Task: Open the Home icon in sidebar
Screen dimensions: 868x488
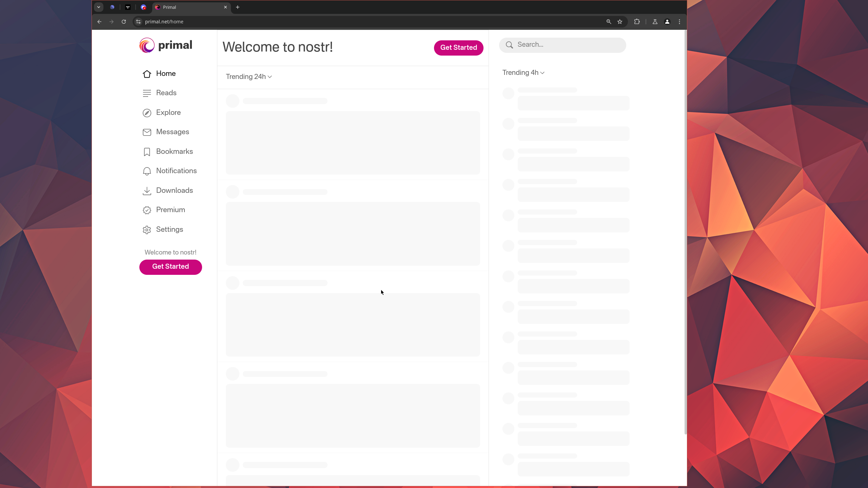Action: coord(147,74)
